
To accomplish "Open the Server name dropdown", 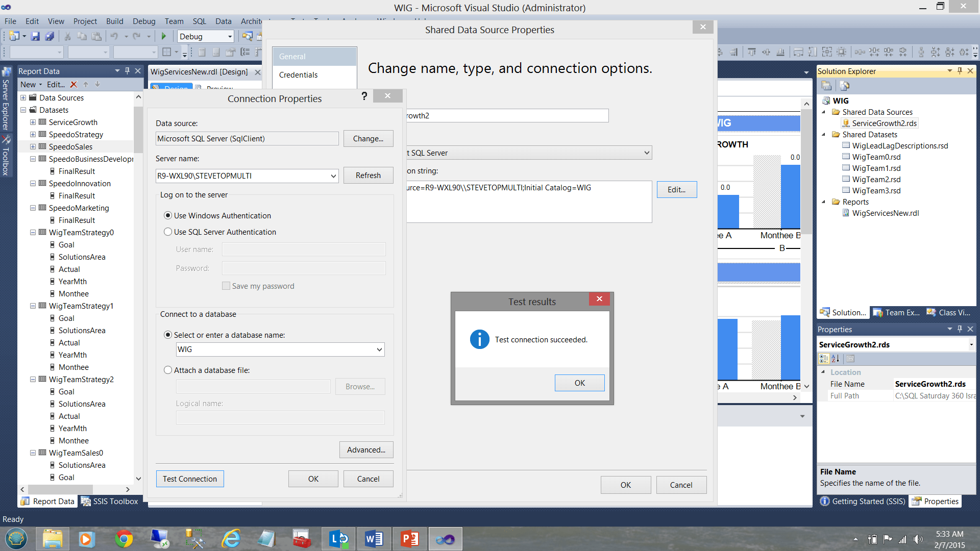I will (x=332, y=176).
